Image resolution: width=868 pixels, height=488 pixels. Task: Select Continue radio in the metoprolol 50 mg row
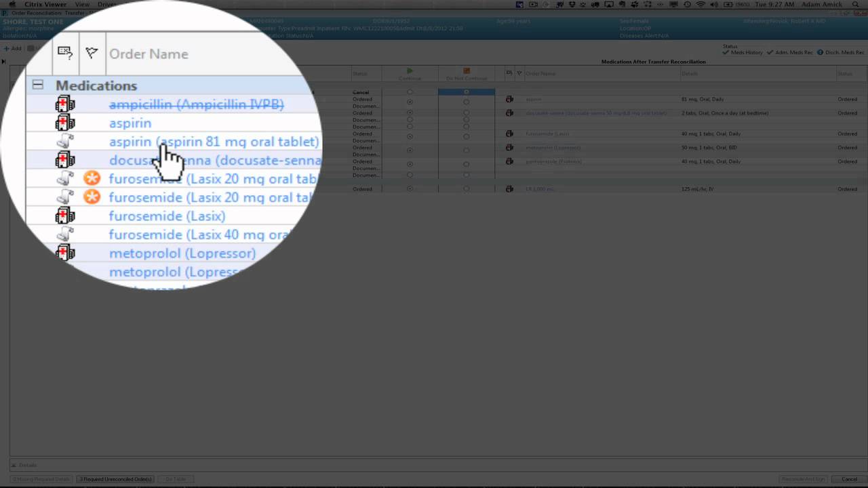coord(410,150)
